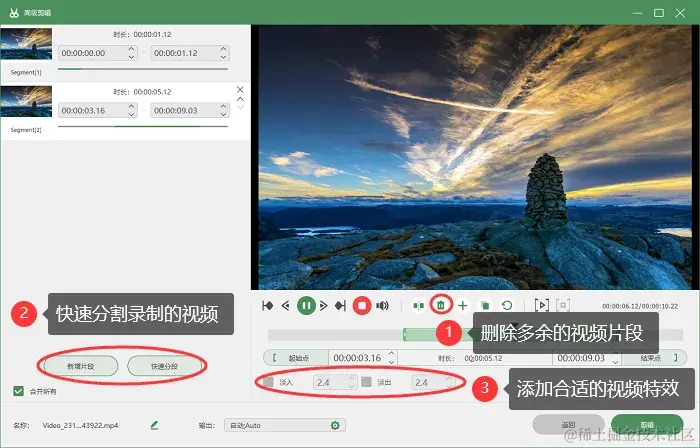Click the Add Segment (新增片段) button
Viewport: 700px width, 448px height.
point(81,366)
